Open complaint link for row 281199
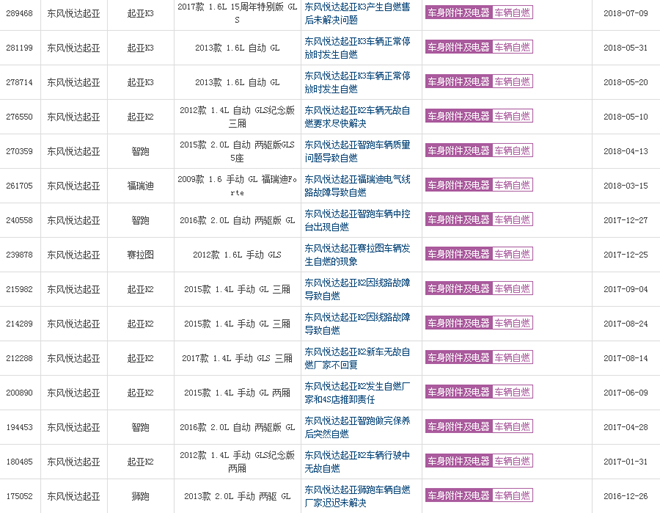Image resolution: width=660 pixels, height=513 pixels. 357,48
